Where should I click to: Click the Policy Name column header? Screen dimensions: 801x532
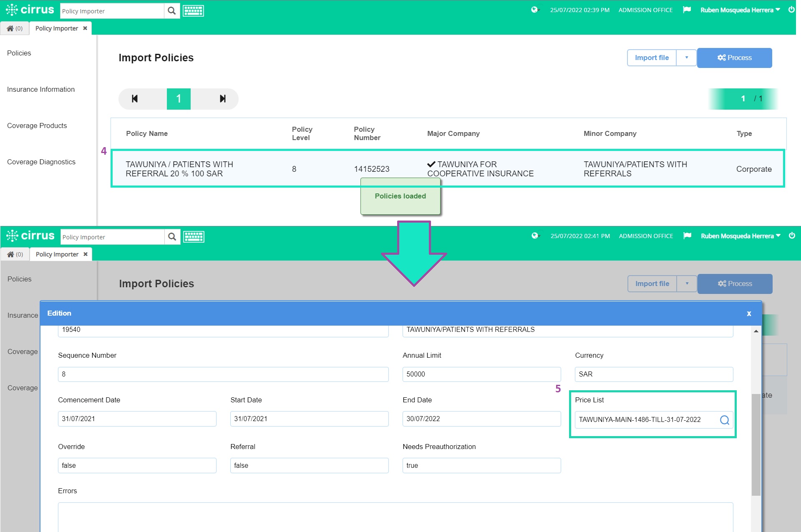[147, 133]
